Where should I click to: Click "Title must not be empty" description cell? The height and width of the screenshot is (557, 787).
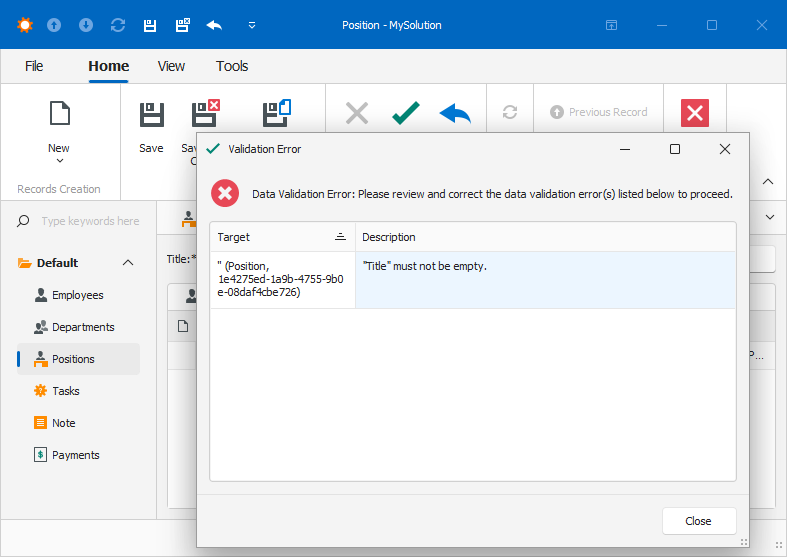(x=546, y=280)
